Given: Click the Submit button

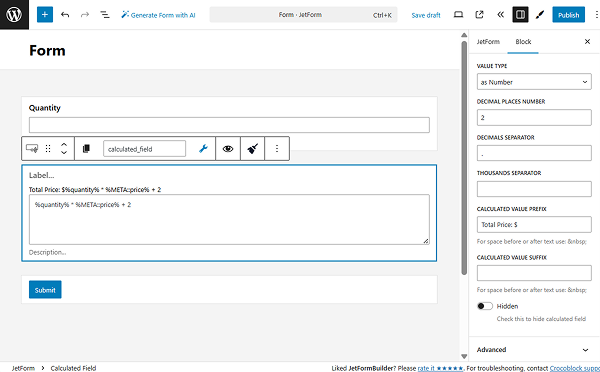Looking at the screenshot, I should pyautogui.click(x=45, y=290).
